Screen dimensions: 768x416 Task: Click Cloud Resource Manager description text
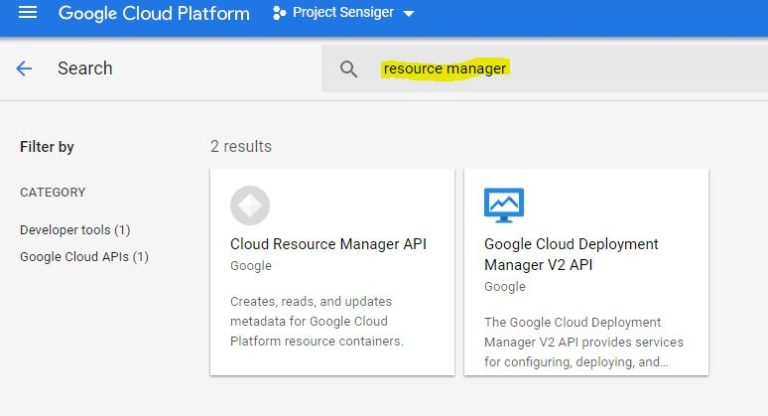click(317, 321)
